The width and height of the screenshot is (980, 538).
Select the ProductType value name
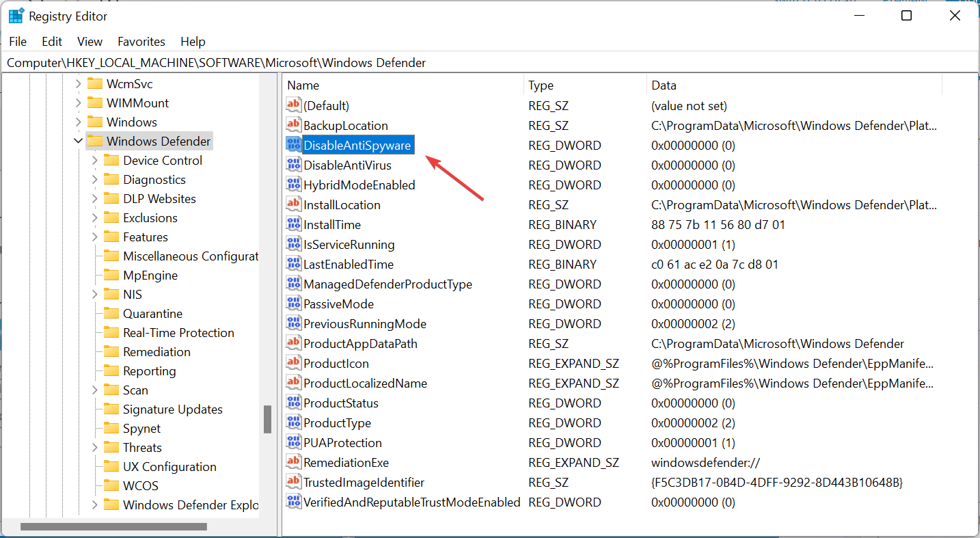pos(338,422)
